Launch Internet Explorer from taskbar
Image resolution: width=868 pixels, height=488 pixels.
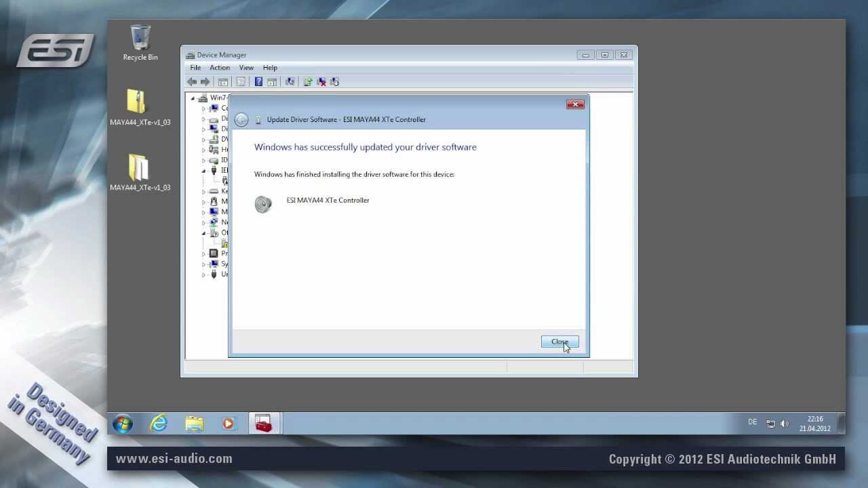click(159, 424)
